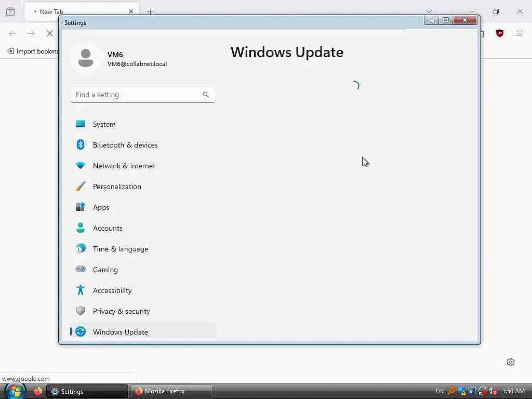Screen dimensions: 532x399
Task: Select the Gaming controller icon
Action: pyautogui.click(x=81, y=269)
